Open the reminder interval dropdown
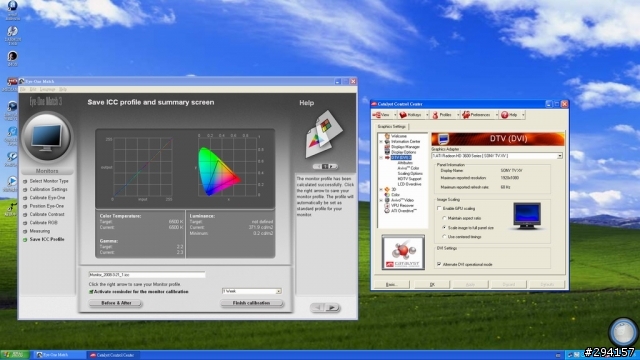Image resolution: width=640 pixels, height=360 pixels. click(252, 291)
